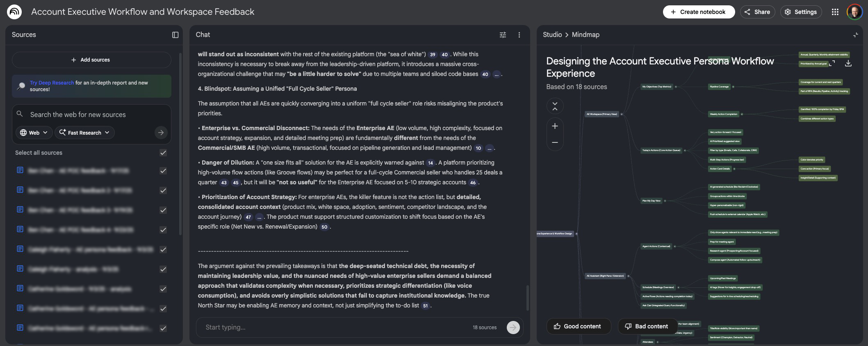The width and height of the screenshot is (868, 346).
Task: Select the Action Card Details mindmap node
Action: tap(720, 169)
